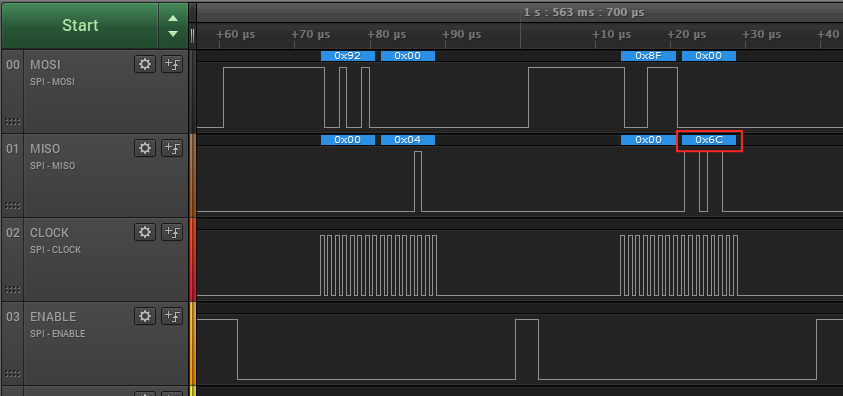
Task: Open MOSI channel settings gear
Action: click(144, 64)
